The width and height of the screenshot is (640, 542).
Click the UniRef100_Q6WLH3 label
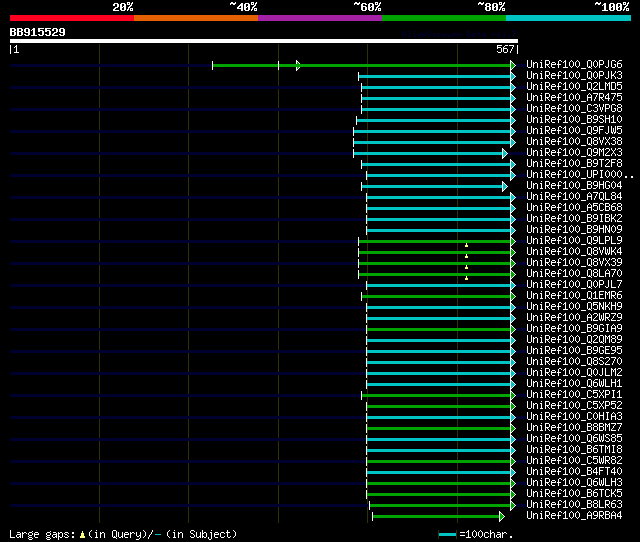tap(574, 483)
